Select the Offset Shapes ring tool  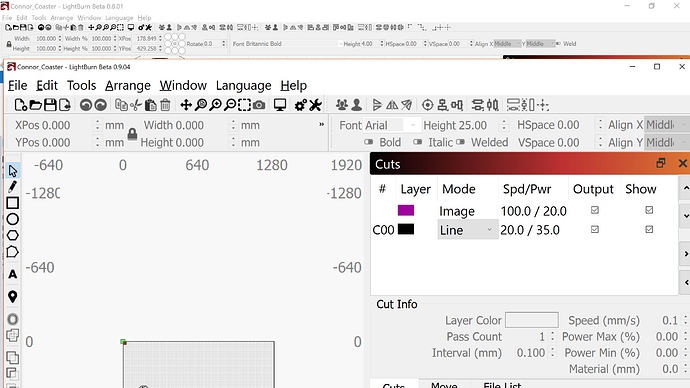13,319
